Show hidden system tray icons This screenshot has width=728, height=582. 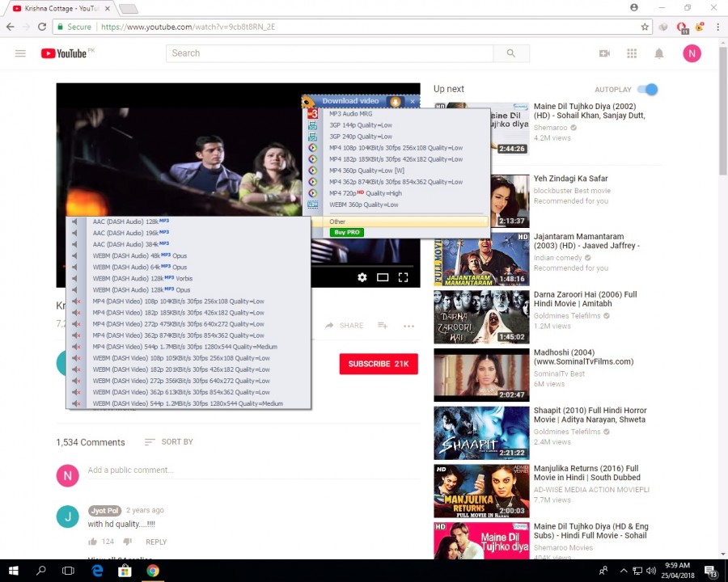click(624, 571)
